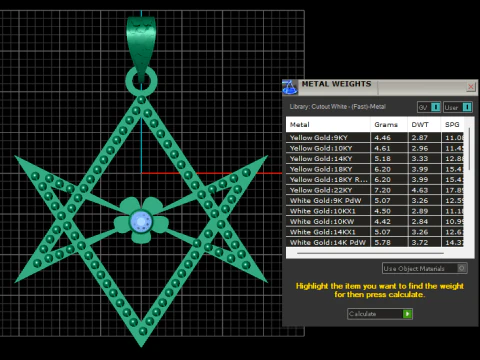The height and width of the screenshot is (360, 480).
Task: Click the horizontal scrollbar below the metals list
Action: click(370, 253)
